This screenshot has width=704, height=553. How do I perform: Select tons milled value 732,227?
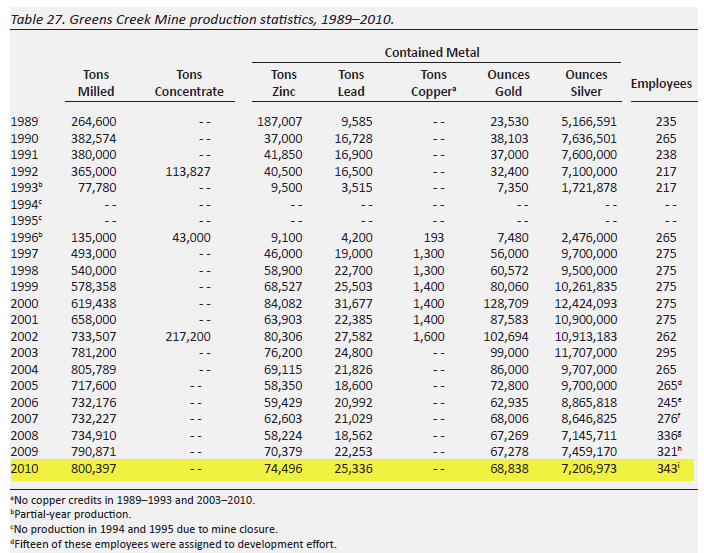pyautogui.click(x=93, y=419)
